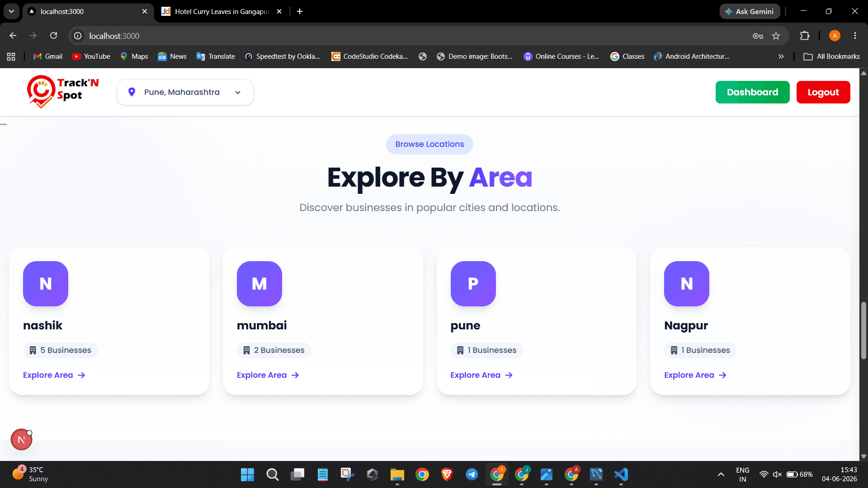Switch to the localhost:3000 tab
Image resolution: width=868 pixels, height=488 pixels.
point(88,11)
